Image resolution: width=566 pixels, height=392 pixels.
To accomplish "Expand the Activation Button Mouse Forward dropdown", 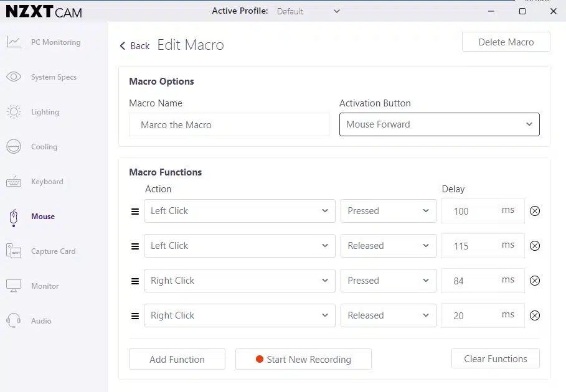I will (440, 124).
